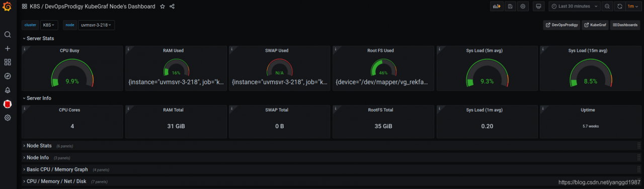Screen dimensions: 644x189
Task: Open the DevOpsProdigy external link
Action: pyautogui.click(x=561, y=25)
